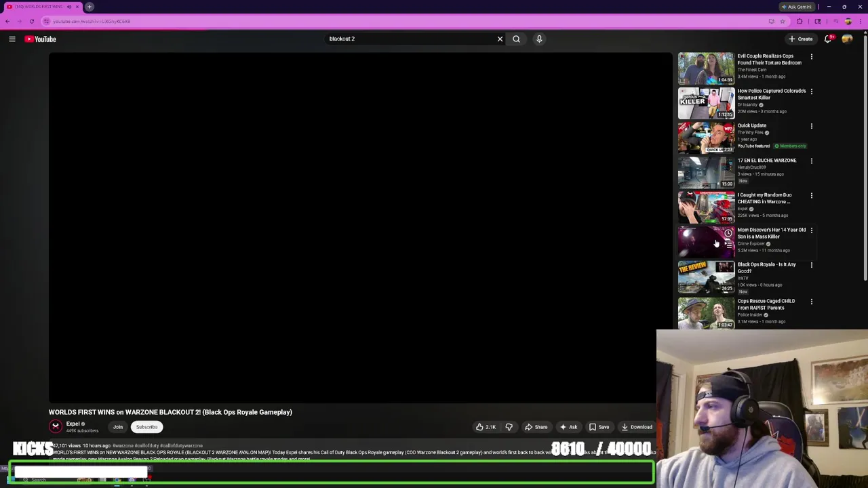Open 'Black Ops Royale - Is It Any Good?' thumbnail
868x488 pixels.
706,277
